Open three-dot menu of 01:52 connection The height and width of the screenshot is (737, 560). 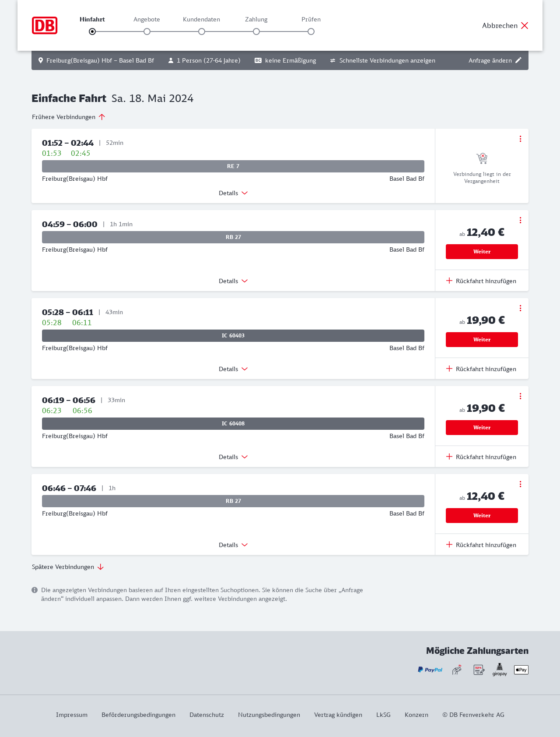click(x=520, y=139)
